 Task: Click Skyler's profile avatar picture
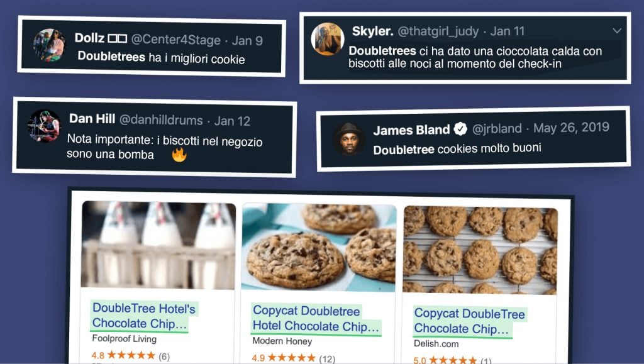pyautogui.click(x=327, y=39)
